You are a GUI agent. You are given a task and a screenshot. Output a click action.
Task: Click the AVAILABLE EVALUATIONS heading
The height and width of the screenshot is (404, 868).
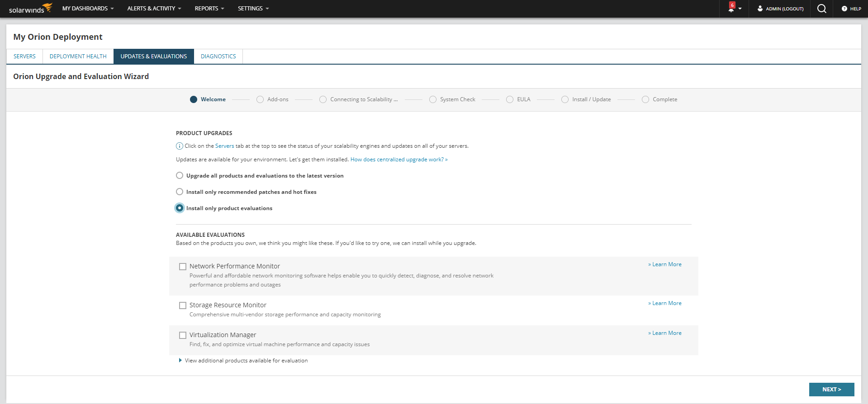210,235
